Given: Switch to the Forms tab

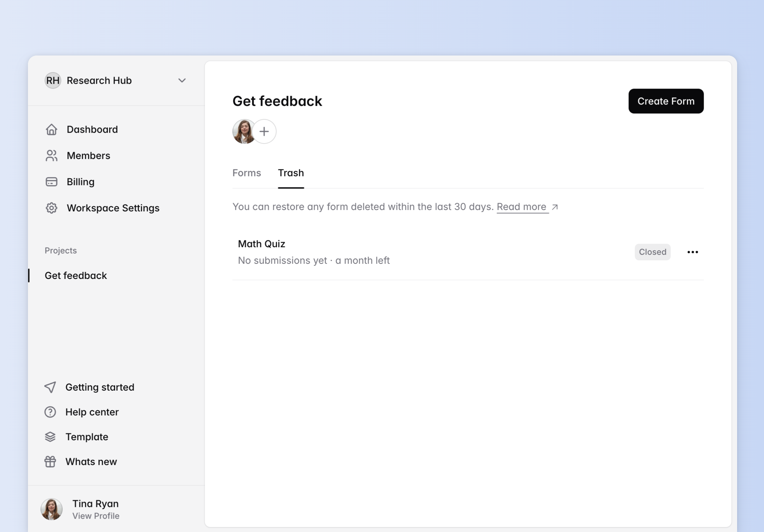Looking at the screenshot, I should (246, 173).
